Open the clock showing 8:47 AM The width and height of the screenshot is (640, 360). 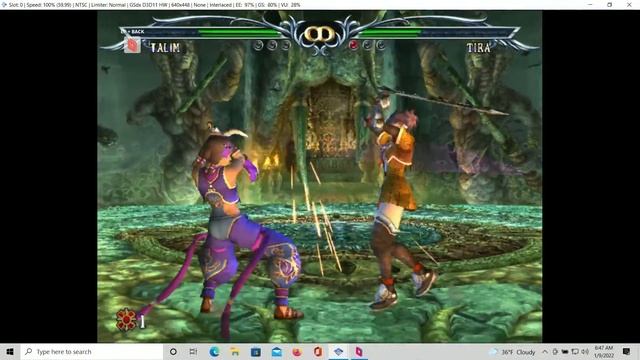pos(604,351)
